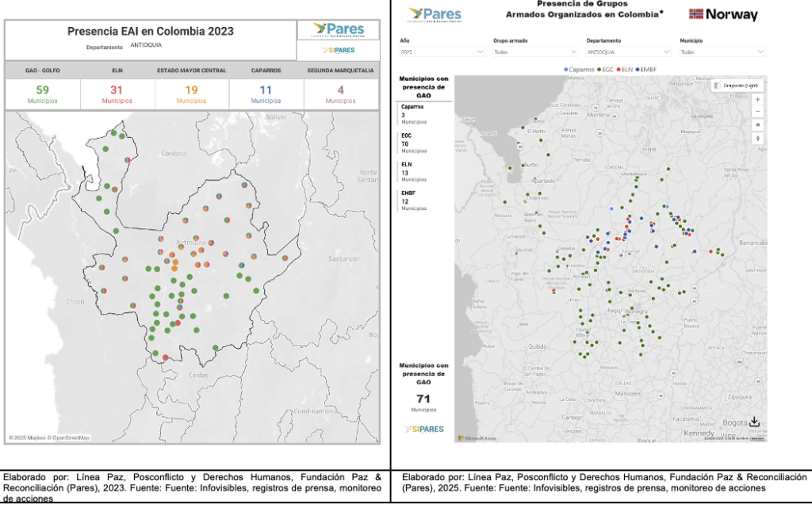Screen dimensions: 812x508
Task: Click the OpenStreetMap attribution link
Action: pyautogui.click(x=69, y=437)
